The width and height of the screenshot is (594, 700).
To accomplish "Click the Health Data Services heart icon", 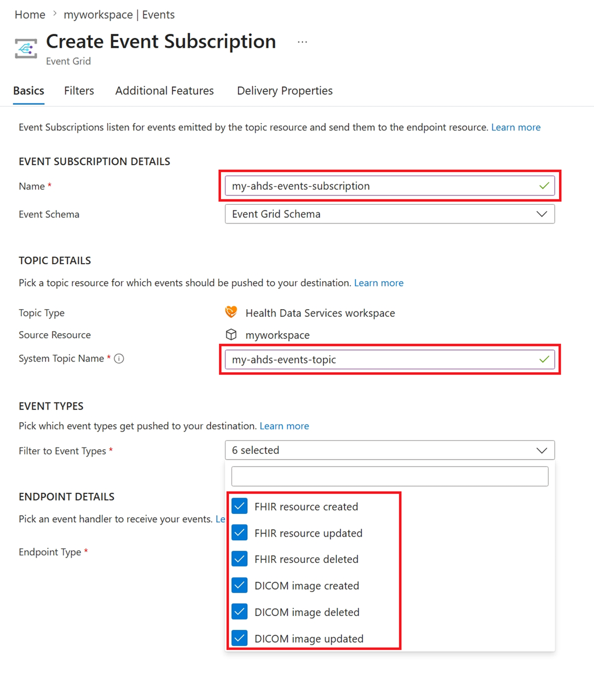I will 231,312.
